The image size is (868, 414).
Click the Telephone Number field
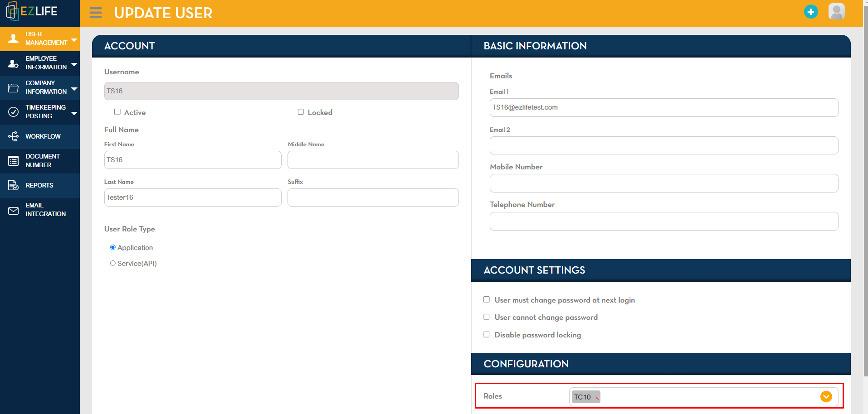[x=664, y=221]
